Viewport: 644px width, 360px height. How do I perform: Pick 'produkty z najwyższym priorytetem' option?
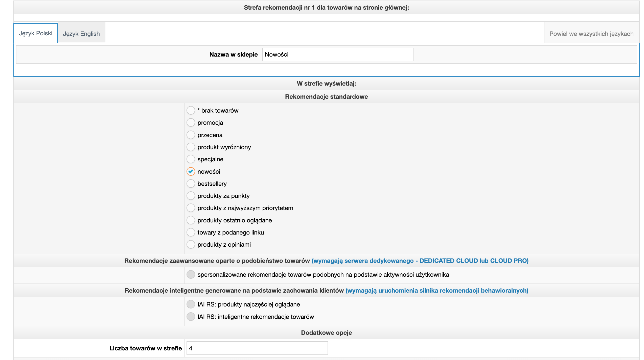(191, 208)
